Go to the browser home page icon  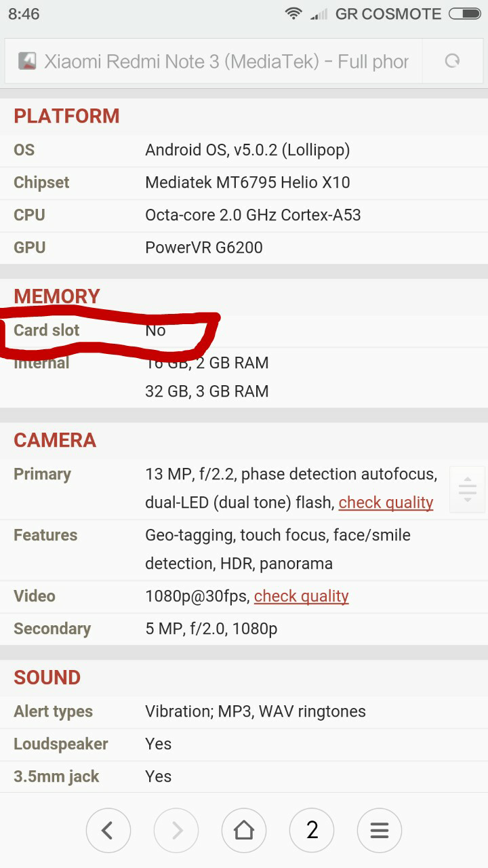[244, 830]
